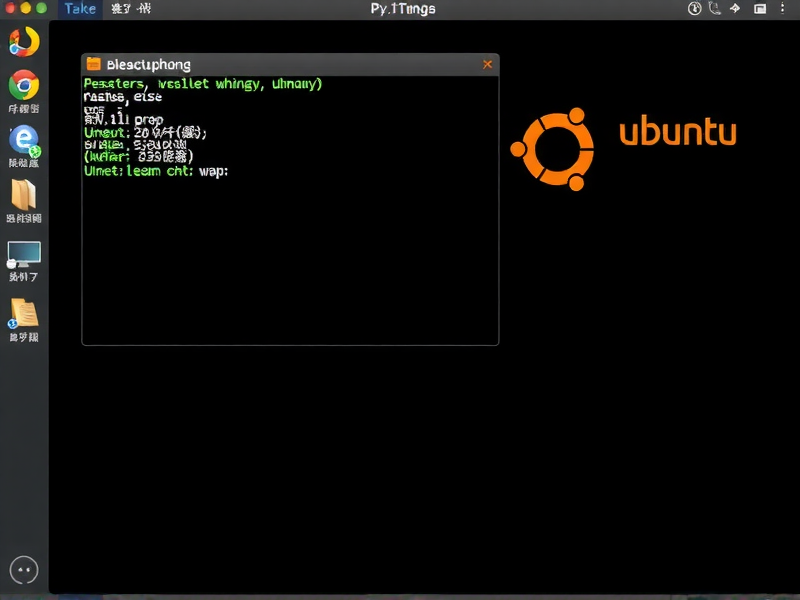Click the Show Applications circle at dock bottom
The height and width of the screenshot is (600, 800).
[23, 570]
